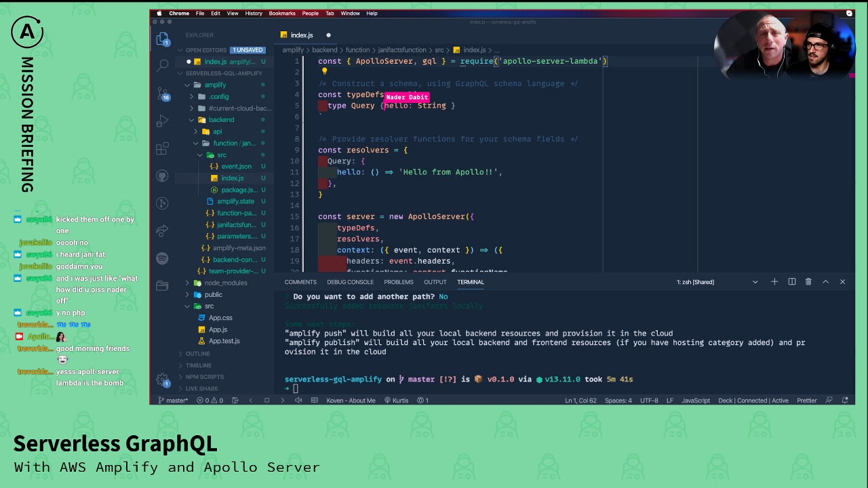Open the Spotify icon in activity bar
Screen dimensions: 868x488
(162, 258)
